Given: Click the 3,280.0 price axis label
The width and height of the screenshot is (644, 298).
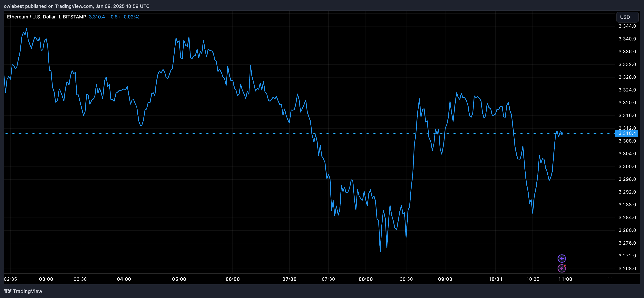Looking at the screenshot, I should tap(627, 230).
